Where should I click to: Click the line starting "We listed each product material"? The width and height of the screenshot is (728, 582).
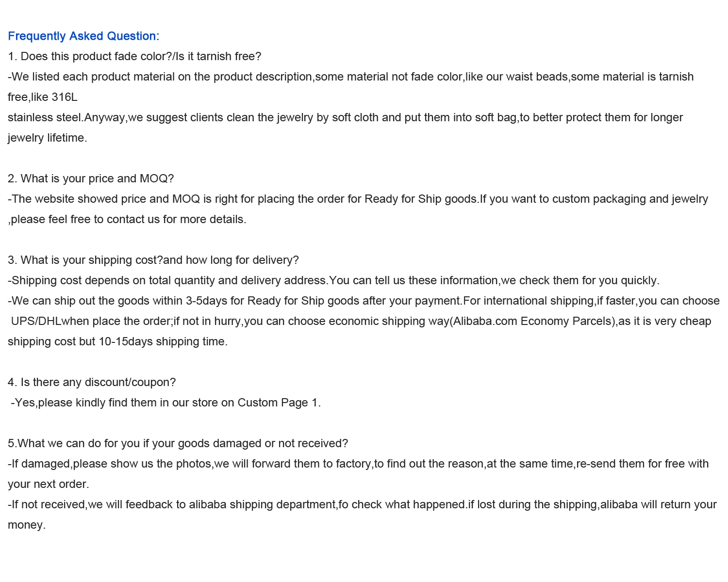pyautogui.click(x=350, y=77)
